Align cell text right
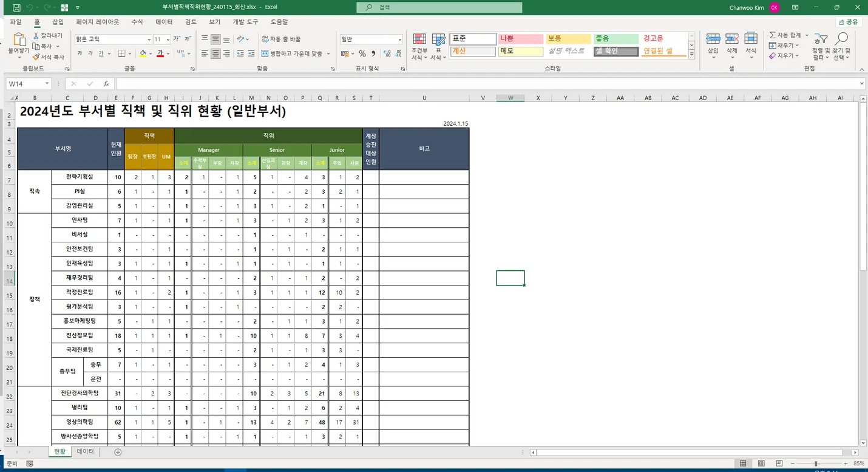This screenshot has height=472, width=868. [x=226, y=53]
